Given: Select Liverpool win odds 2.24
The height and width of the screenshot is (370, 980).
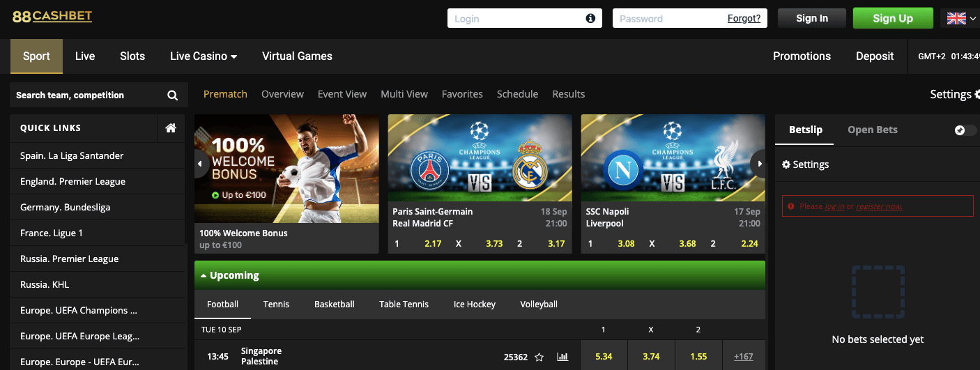Looking at the screenshot, I should pyautogui.click(x=750, y=244).
